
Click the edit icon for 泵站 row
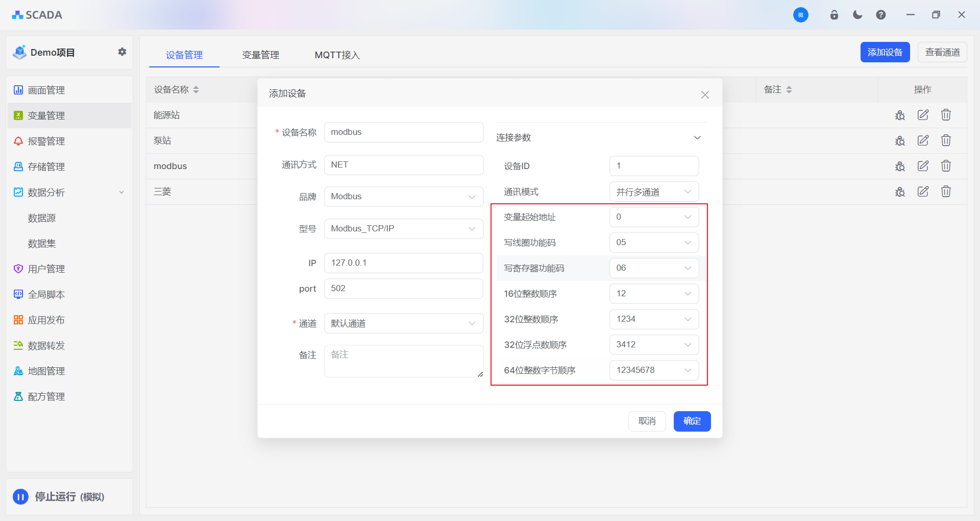pos(923,140)
